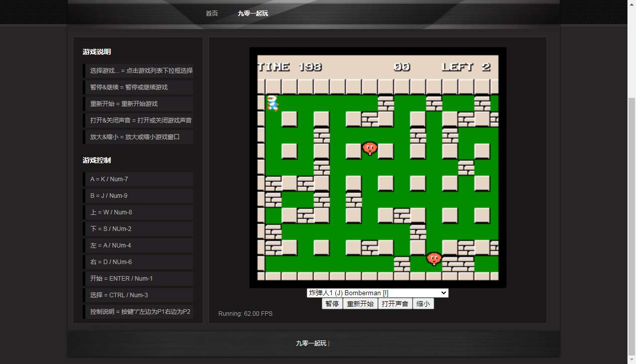Screen dimensions: 636x364
Task: Click the TIME 198 counter in game
Action: click(x=290, y=67)
